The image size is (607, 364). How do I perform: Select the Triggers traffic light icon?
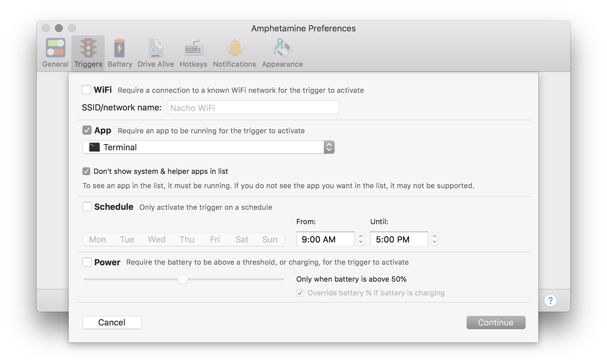88,48
